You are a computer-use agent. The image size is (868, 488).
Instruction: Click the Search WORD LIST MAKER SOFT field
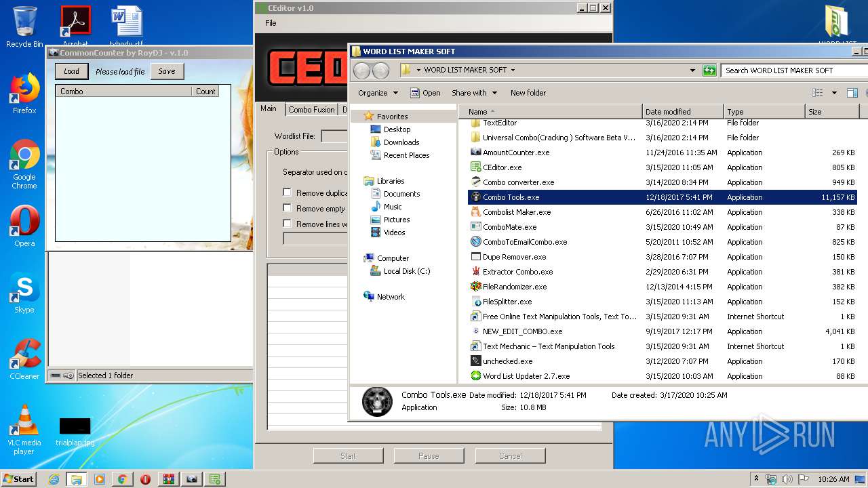793,70
